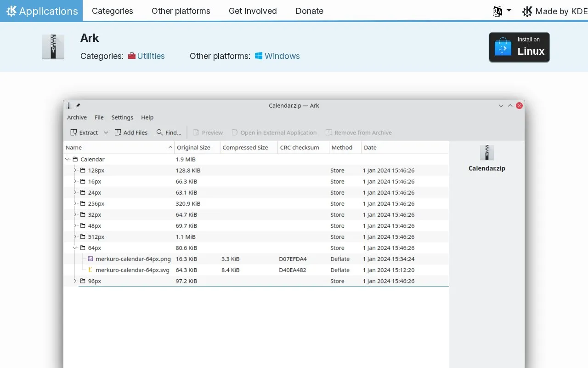Visit the Donate page
This screenshot has height=368, width=588.
(310, 11)
